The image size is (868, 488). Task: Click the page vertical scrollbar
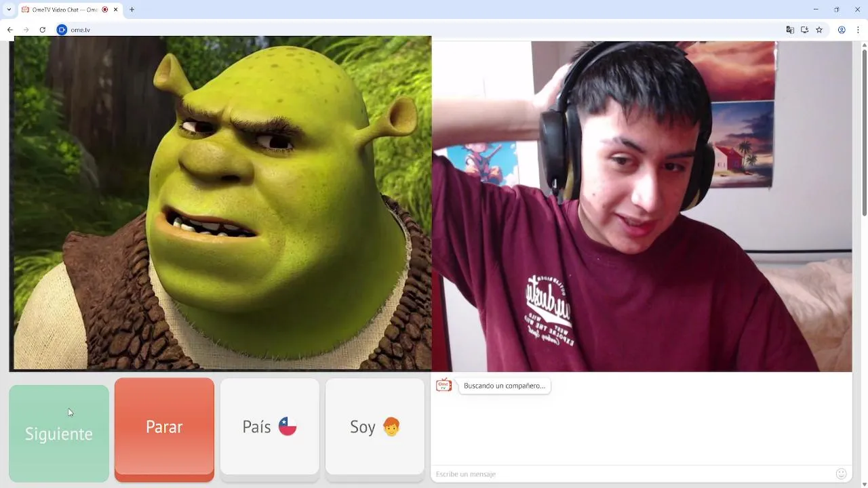point(864,132)
